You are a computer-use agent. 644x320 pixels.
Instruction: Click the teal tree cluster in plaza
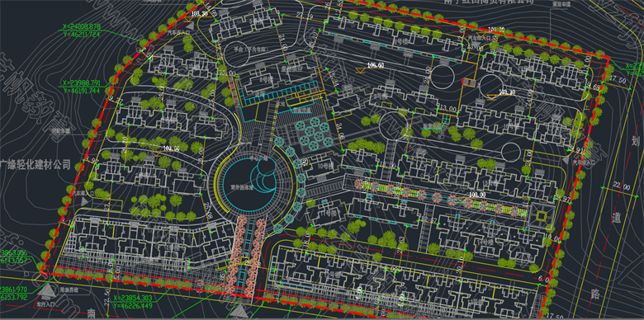coord(315,133)
